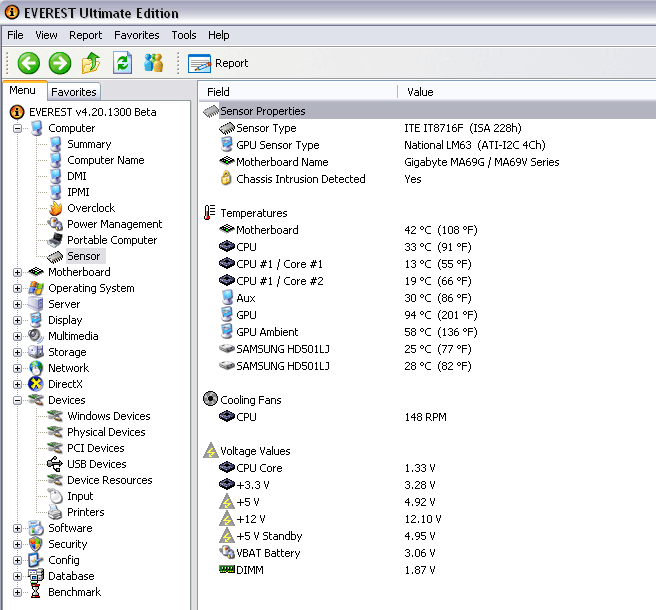This screenshot has height=610, width=656.
Task: Expand the Multimedia tree node
Action: [17, 336]
